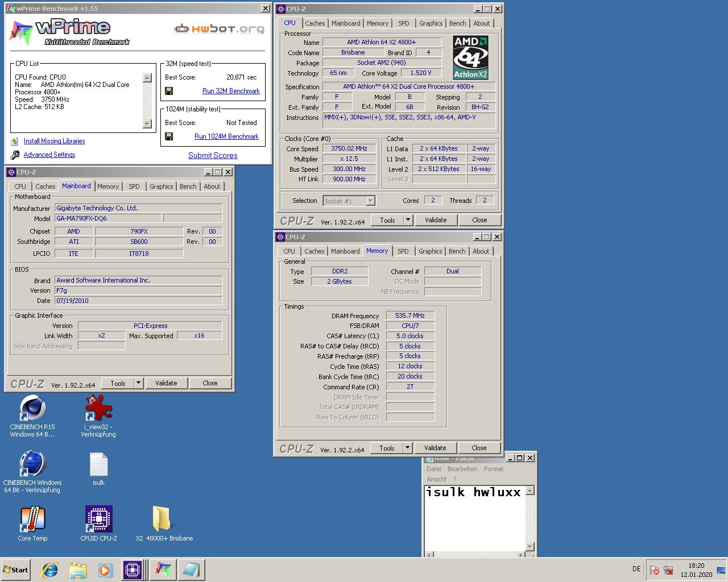This screenshot has width=728, height=582.
Task: Click the up arrow of wPrime CPU List scrollbar
Action: point(147,78)
